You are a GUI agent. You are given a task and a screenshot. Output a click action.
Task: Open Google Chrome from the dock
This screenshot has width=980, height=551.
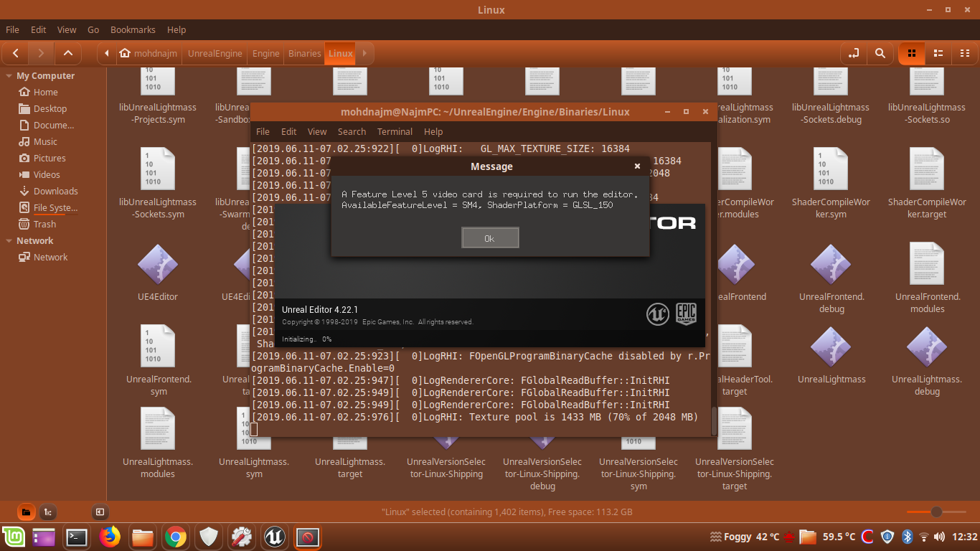(x=175, y=537)
